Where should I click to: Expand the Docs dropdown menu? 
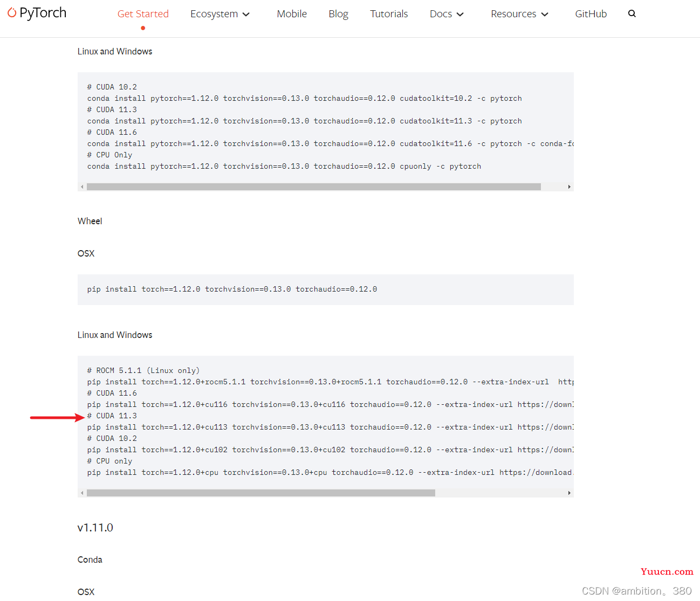point(447,13)
